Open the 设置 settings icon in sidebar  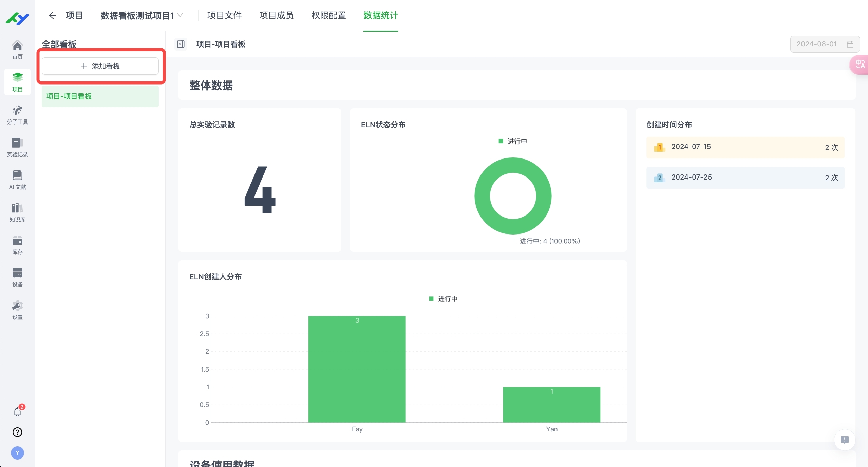point(17,310)
